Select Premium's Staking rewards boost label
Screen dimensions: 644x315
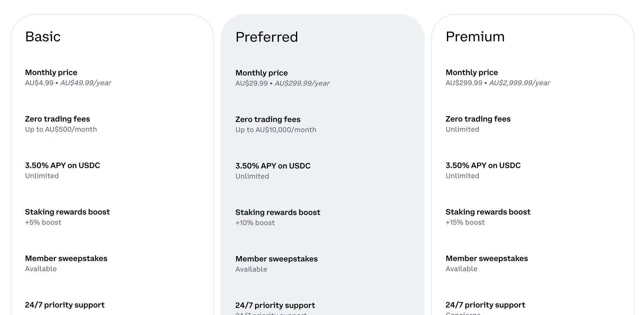tap(488, 212)
